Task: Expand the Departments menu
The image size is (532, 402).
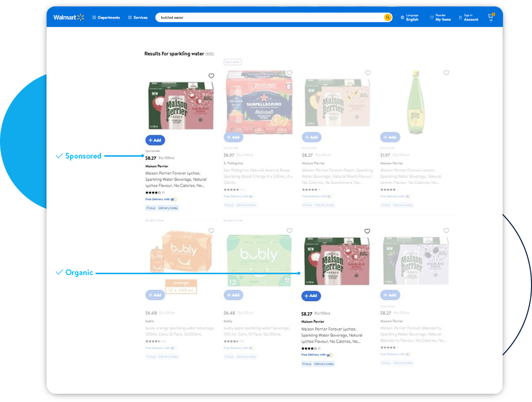Action: click(106, 17)
